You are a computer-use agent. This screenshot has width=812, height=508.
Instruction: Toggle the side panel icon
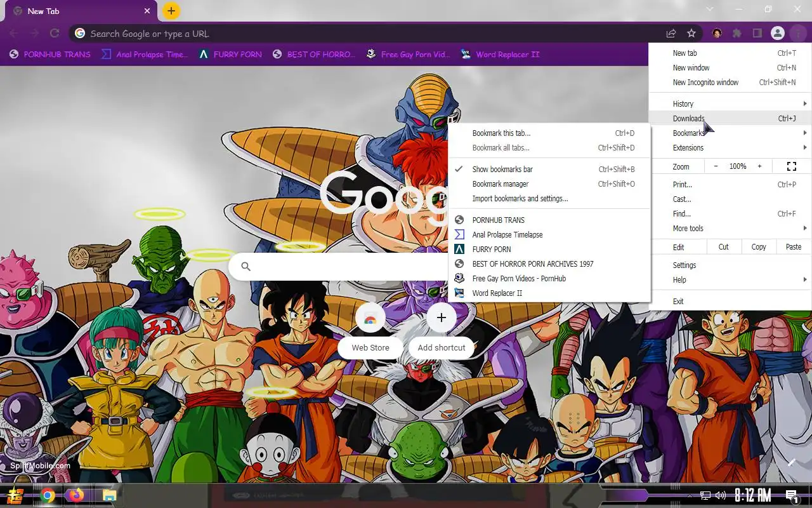[757, 33]
